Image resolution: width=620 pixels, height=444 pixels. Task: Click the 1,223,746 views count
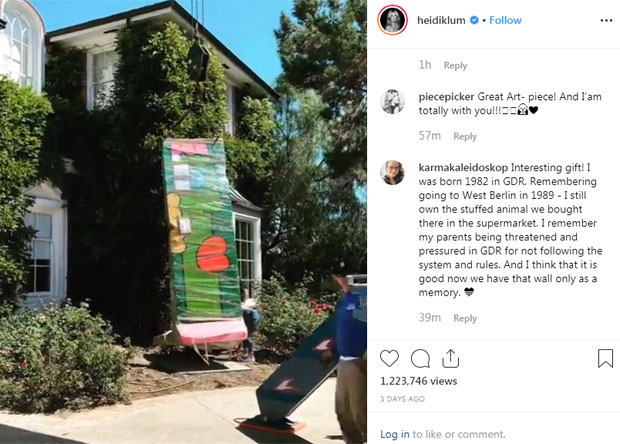(x=419, y=381)
